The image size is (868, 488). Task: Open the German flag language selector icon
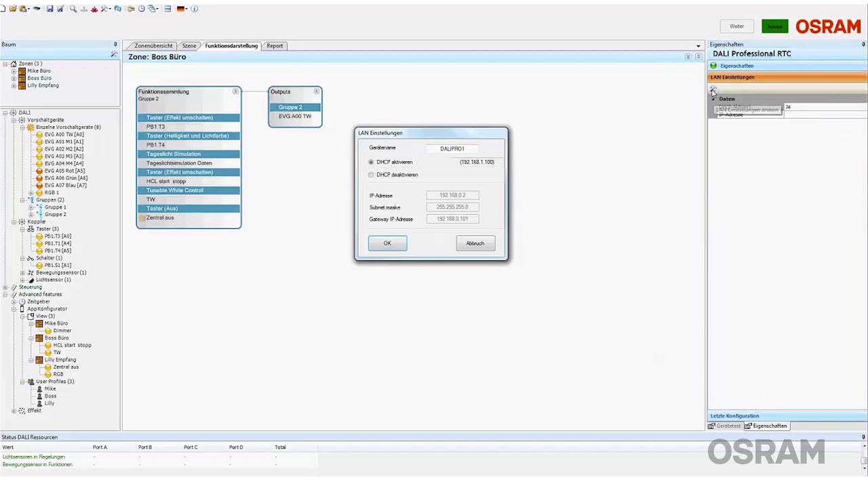coord(181,8)
